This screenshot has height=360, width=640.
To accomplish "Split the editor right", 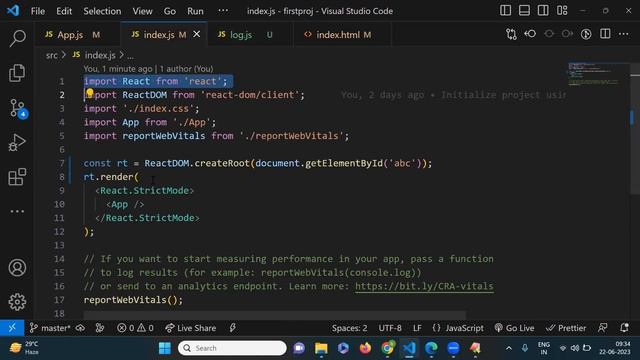I will tap(605, 34).
